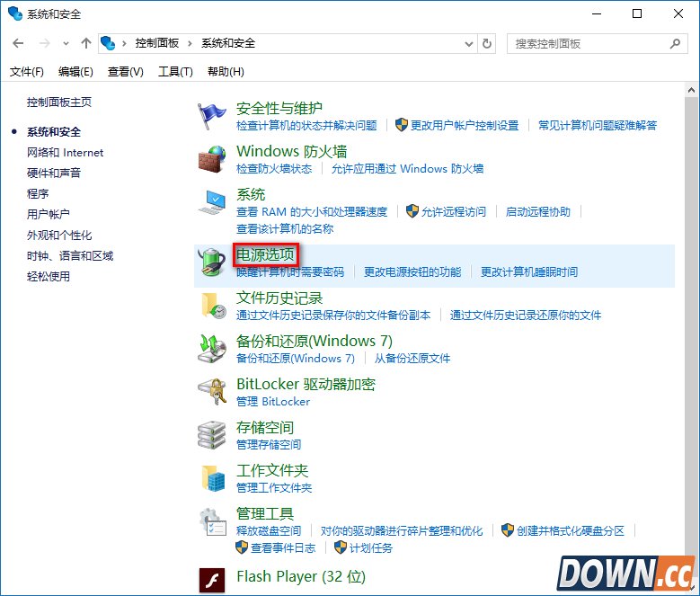Click 更改电源按钮的功能 link

412,271
